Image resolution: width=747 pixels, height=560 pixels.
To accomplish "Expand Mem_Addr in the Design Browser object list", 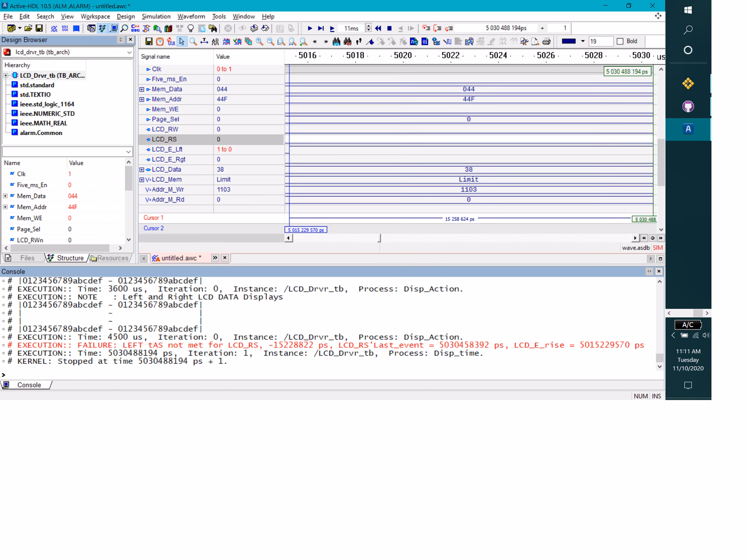I will click(x=5, y=207).
